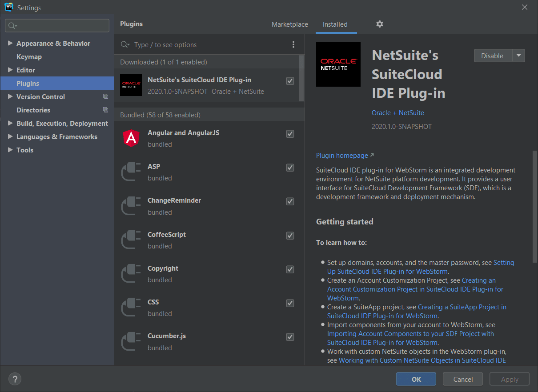
Task: Click the Angular plugin icon
Action: pos(131,138)
